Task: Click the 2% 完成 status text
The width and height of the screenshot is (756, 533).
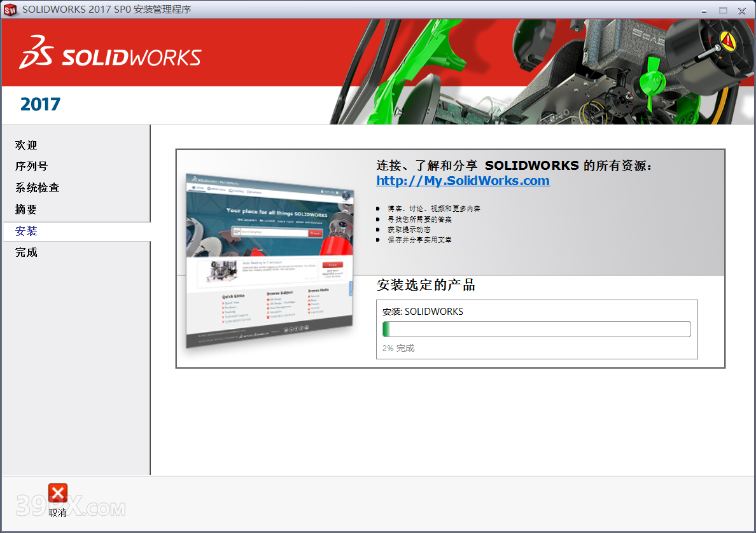Action: tap(398, 349)
